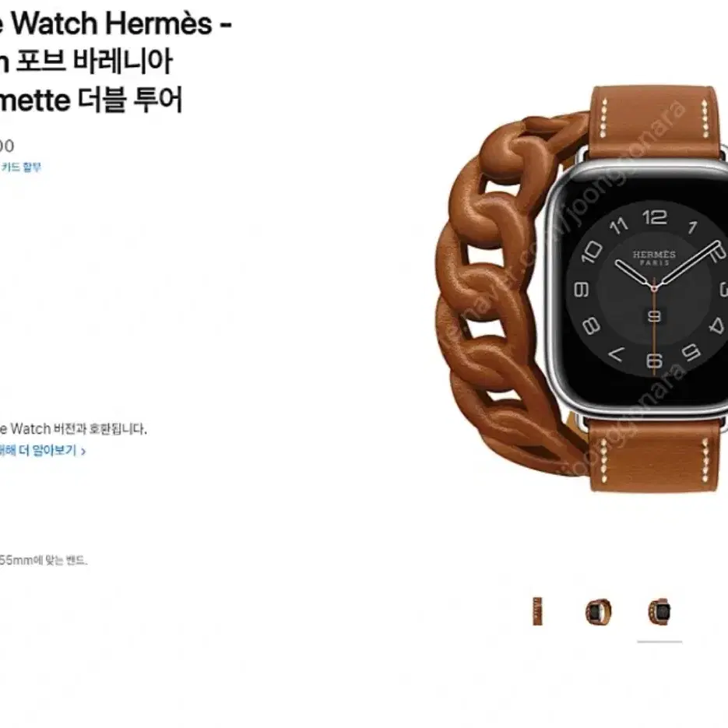Click the 포브 바레니아 title line
Screen dimensions: 728x728
point(93,62)
